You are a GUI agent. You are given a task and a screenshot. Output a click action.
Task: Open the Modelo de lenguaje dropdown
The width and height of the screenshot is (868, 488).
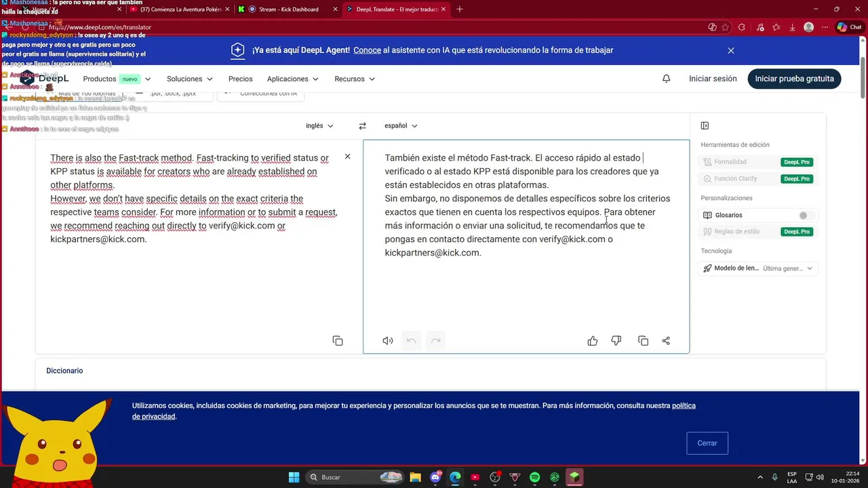(758, 268)
